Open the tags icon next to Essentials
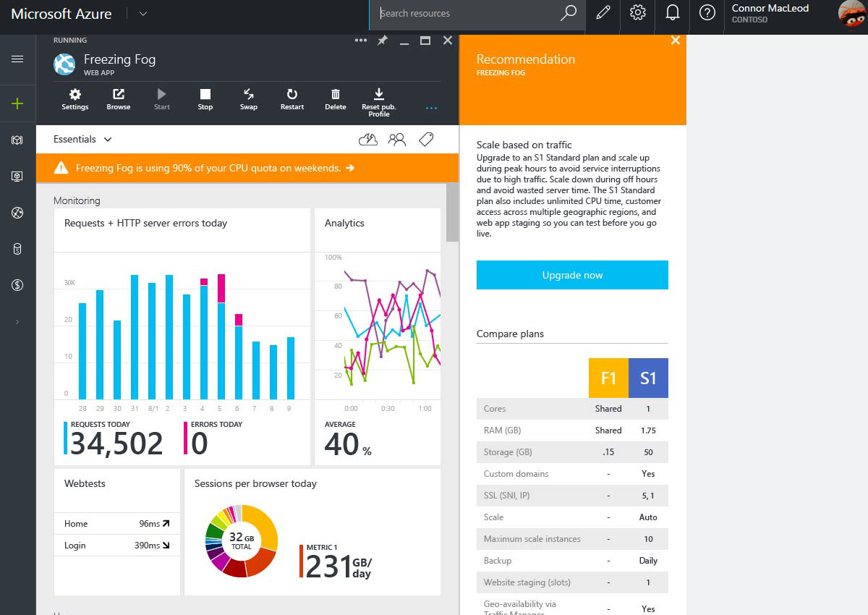Image resolution: width=868 pixels, height=615 pixels. 426,140
